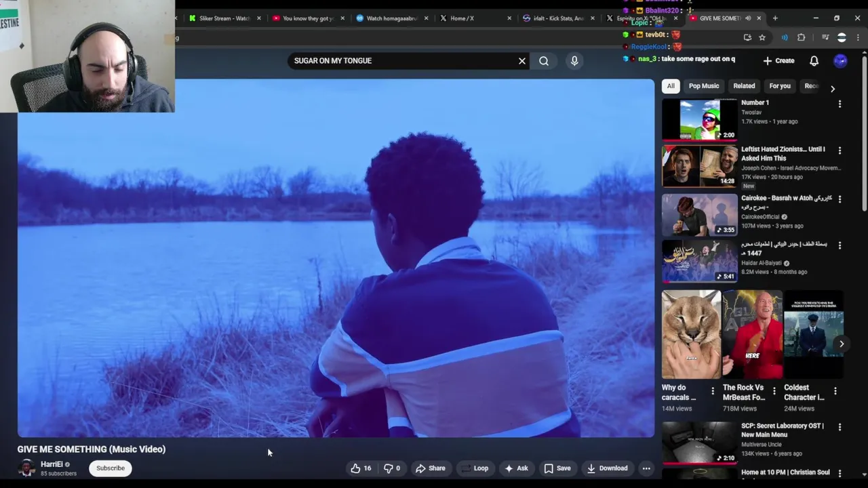Open the browser profile icon
This screenshot has height=488, width=868.
tap(842, 38)
